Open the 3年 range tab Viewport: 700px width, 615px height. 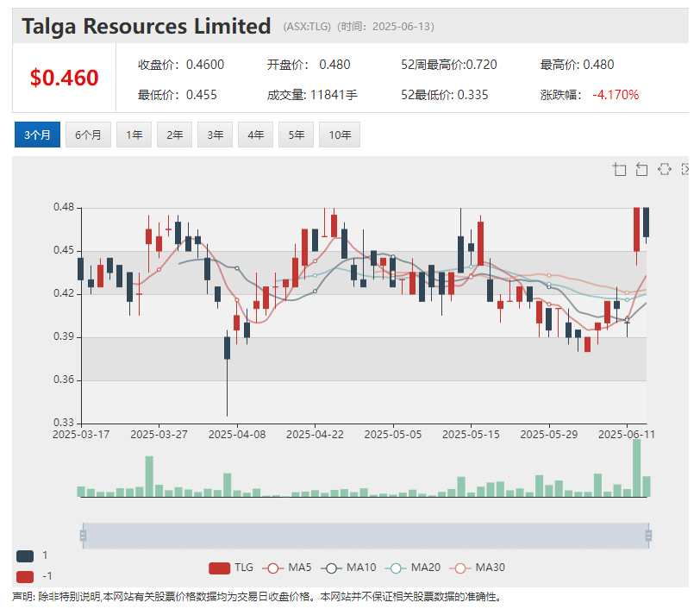coord(216,135)
